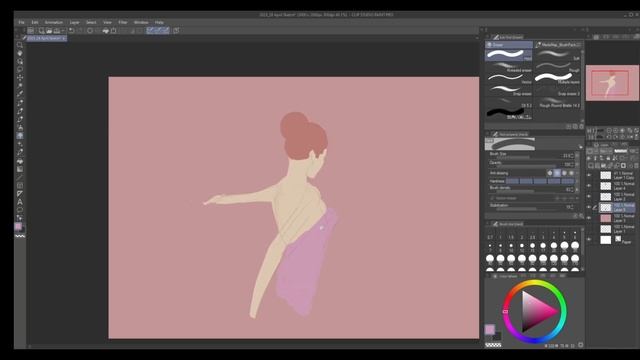Collapse the Tool property panel arrow
Screen dimensions: 640x360
click(487, 134)
